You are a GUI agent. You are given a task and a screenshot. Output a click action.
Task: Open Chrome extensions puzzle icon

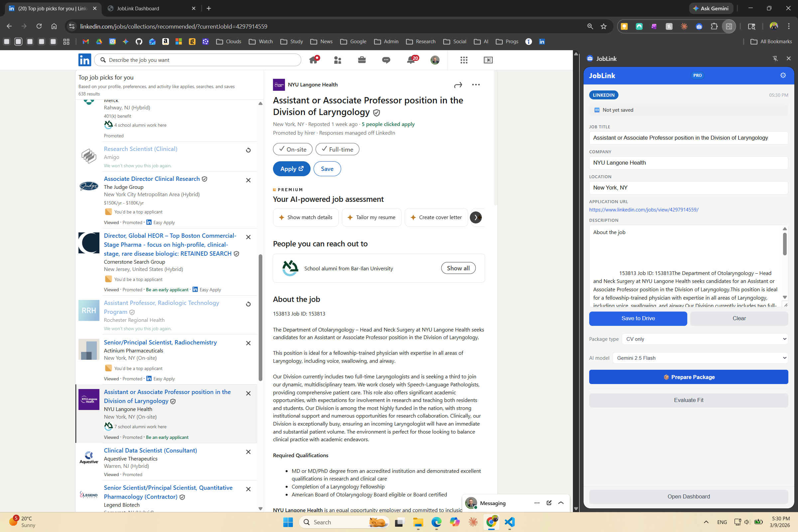point(714,27)
